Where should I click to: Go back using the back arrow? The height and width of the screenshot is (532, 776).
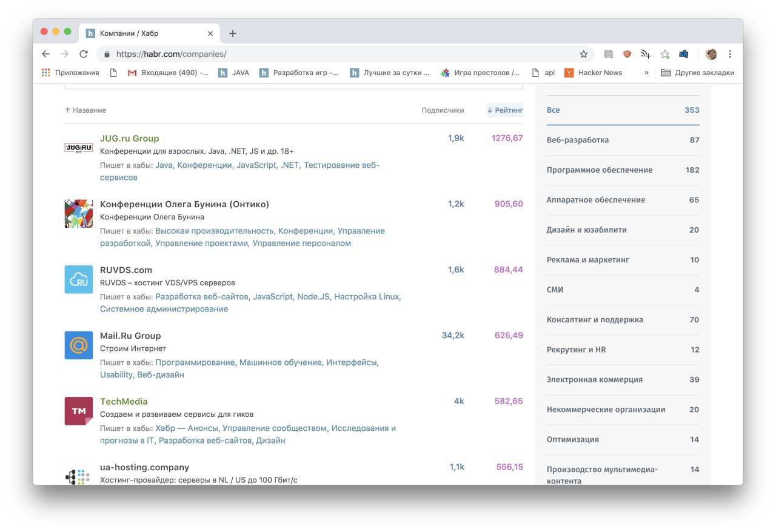tap(46, 54)
